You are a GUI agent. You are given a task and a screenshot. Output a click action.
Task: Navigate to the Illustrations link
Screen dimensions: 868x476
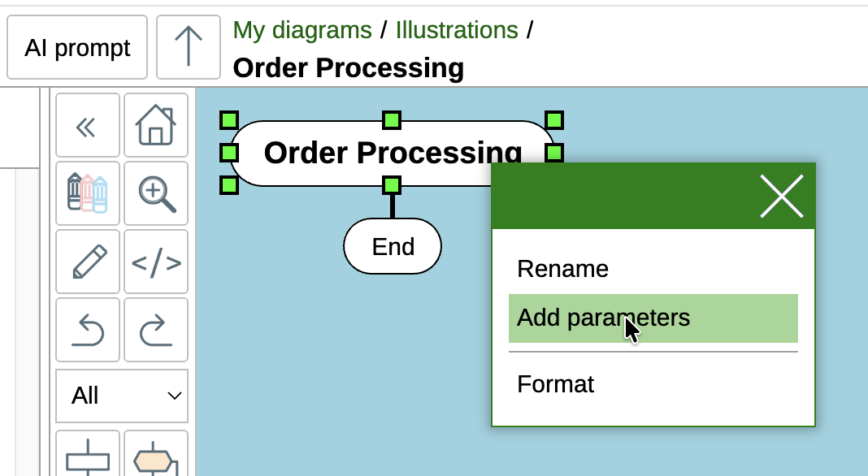457,29
